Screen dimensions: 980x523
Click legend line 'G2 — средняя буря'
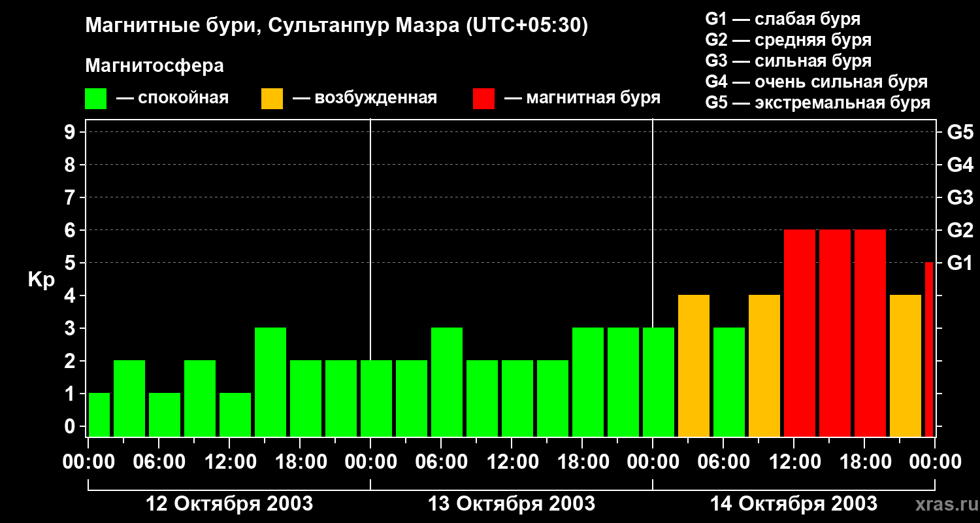pos(789,40)
